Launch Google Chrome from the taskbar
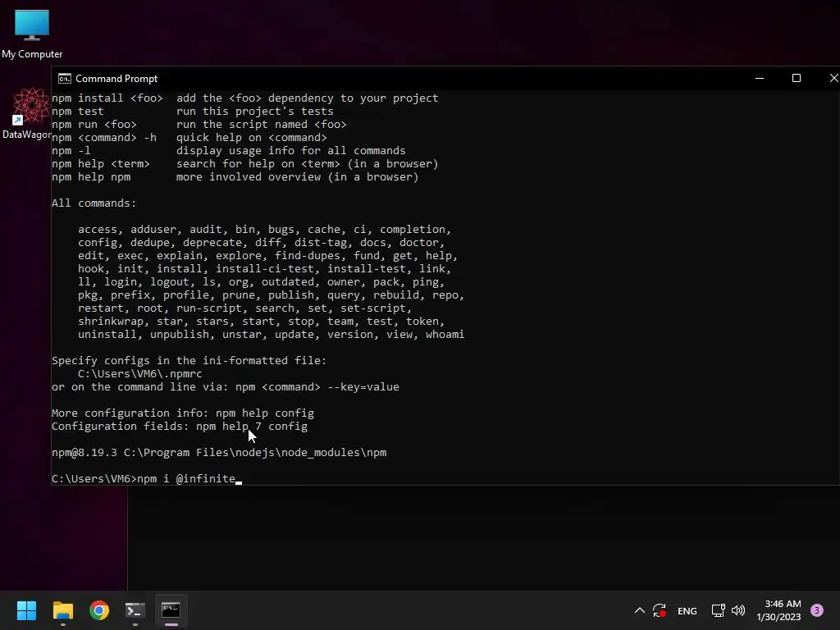This screenshot has width=840, height=630. coord(99,610)
